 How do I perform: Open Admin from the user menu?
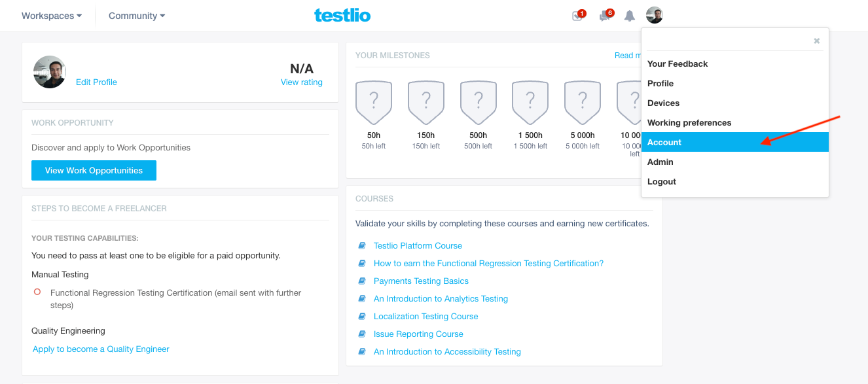[735, 162]
